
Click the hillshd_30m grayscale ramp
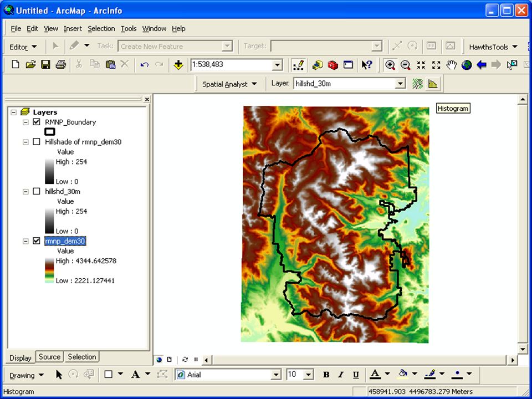pyautogui.click(x=49, y=221)
